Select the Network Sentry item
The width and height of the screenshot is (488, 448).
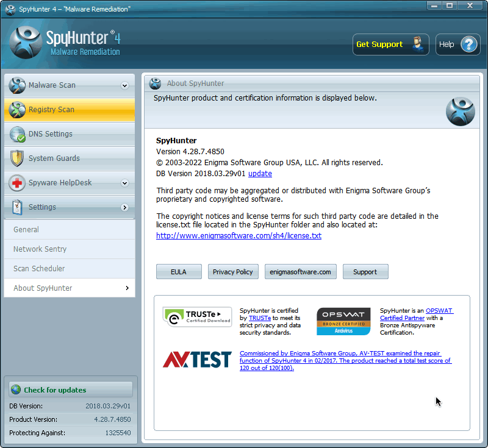[x=70, y=249]
